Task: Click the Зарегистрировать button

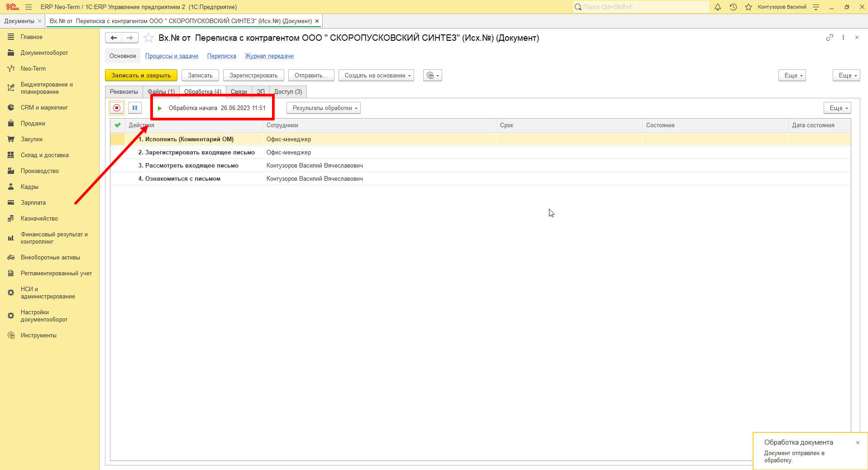Action: (x=253, y=75)
